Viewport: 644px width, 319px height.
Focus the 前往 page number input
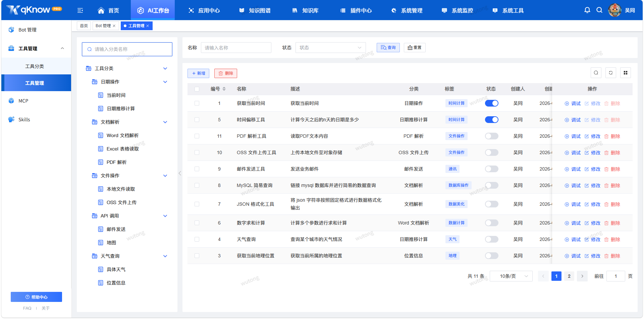[616, 276]
